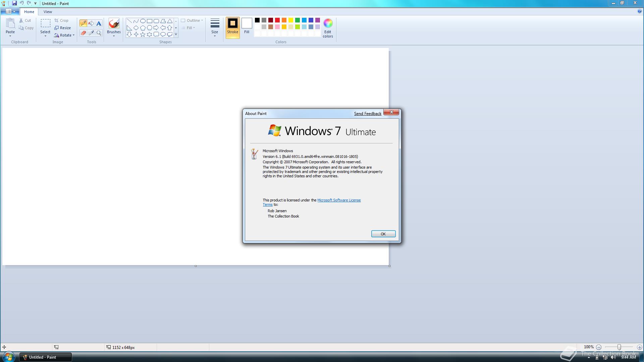Click the volume speaker tray icon

pos(613,357)
